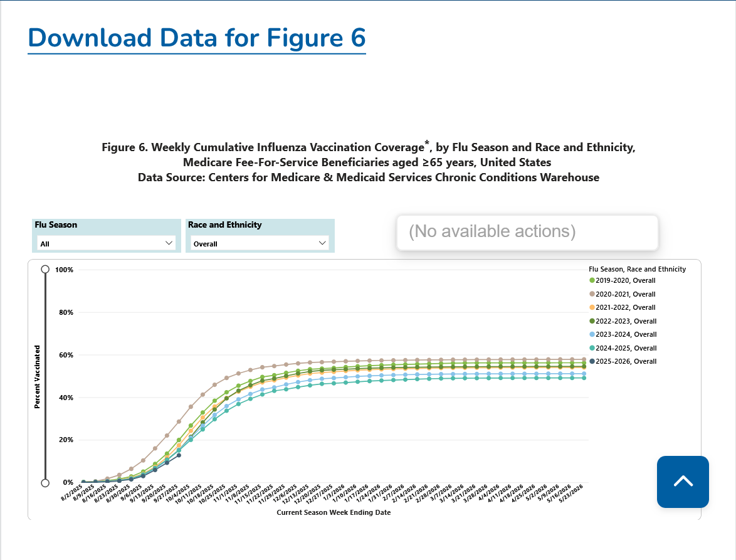The height and width of the screenshot is (560, 736).
Task: Click the last 2025-2026 data point on chart
Action: pos(179,455)
